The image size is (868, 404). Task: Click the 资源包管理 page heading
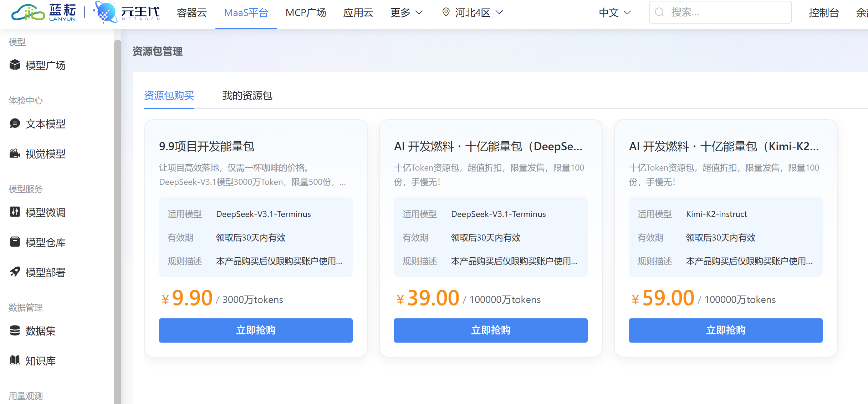click(158, 51)
